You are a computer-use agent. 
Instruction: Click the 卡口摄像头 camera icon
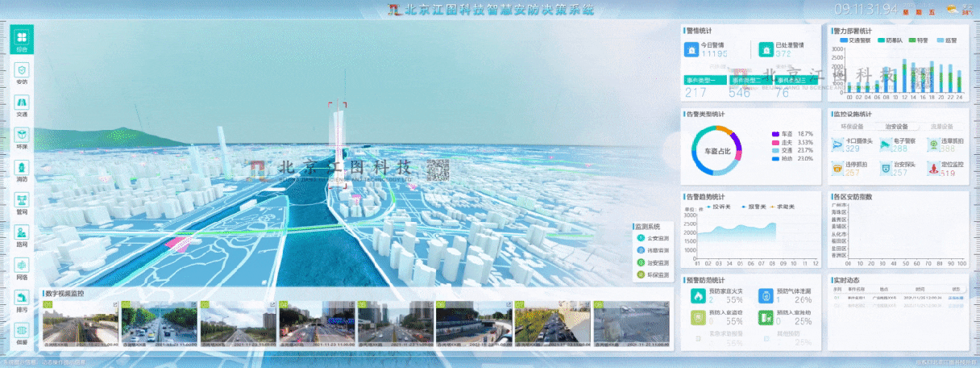(x=837, y=144)
